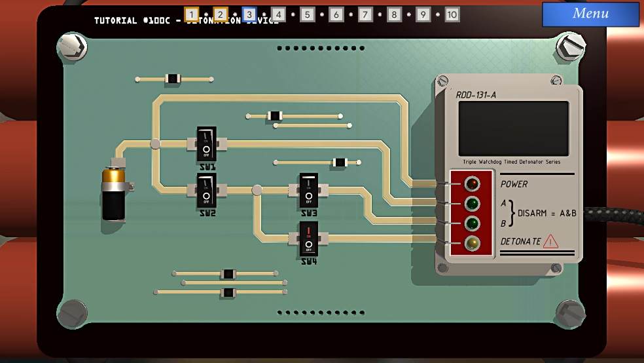Toggle switch SW3
Viewport: 644px width, 363px height.
tap(309, 190)
